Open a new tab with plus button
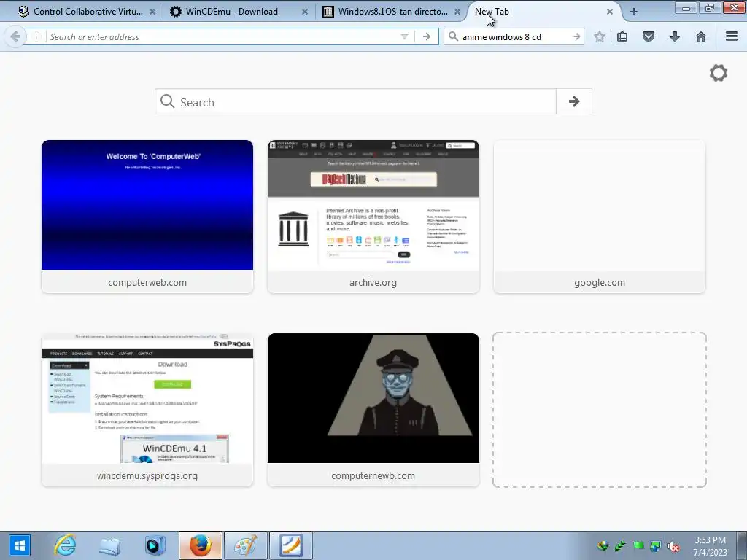 tap(634, 12)
